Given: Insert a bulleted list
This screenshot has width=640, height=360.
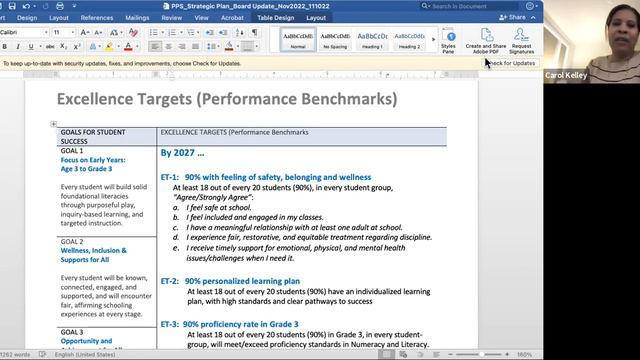Looking at the screenshot, I should coord(153,33).
